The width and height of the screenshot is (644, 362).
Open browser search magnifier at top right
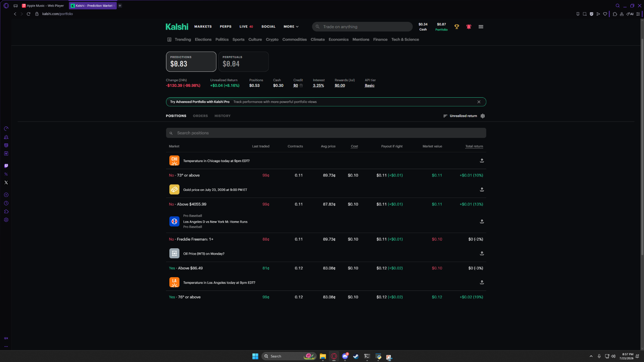point(618,6)
